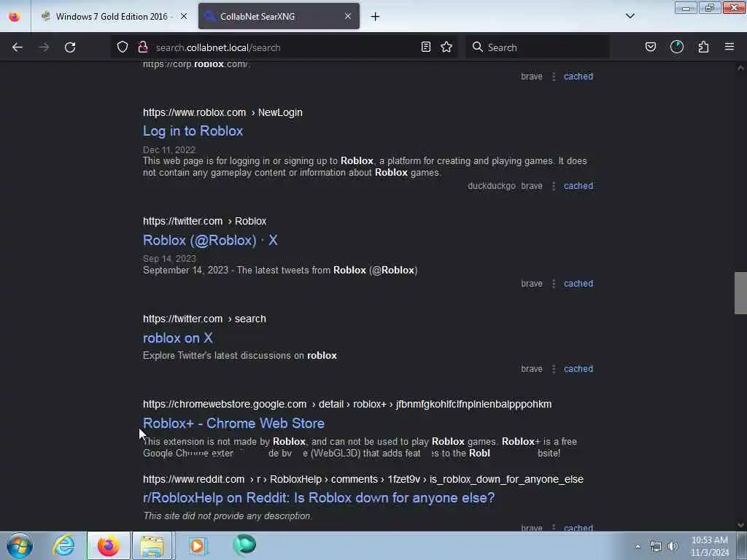The image size is (747, 560).
Task: Open r/RobloxHelp Reddit result link
Action: 319,497
